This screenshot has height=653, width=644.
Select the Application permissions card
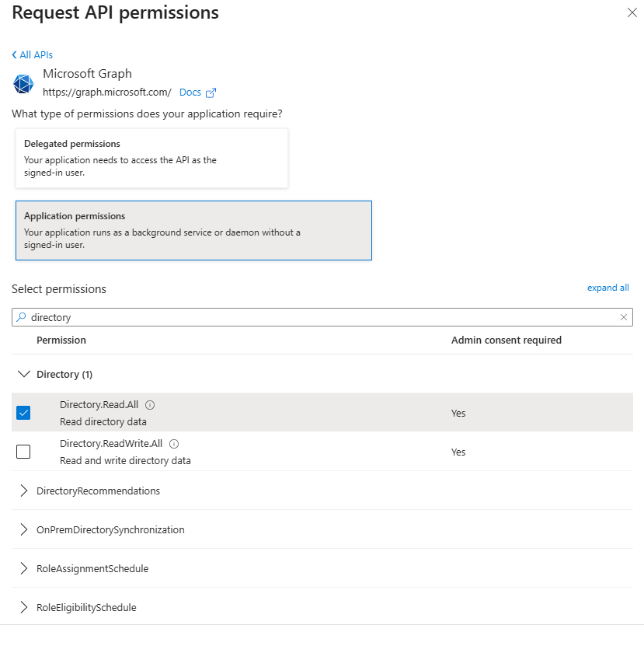[193, 230]
